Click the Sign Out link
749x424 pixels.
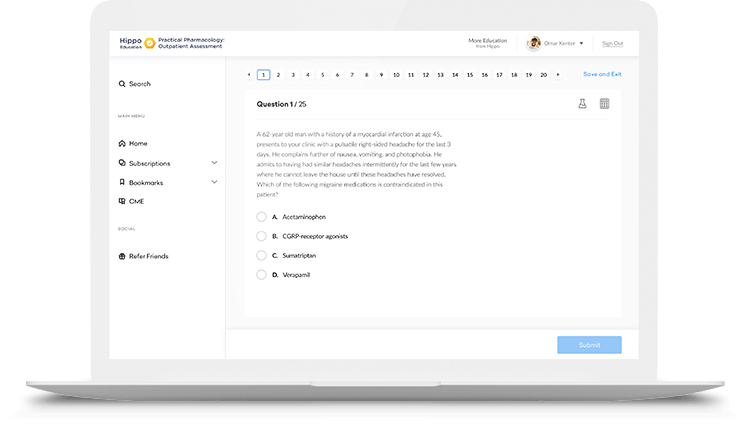(x=612, y=43)
